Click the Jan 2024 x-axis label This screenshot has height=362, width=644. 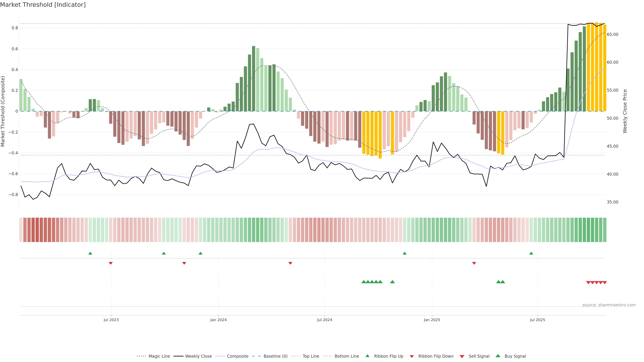pyautogui.click(x=218, y=320)
